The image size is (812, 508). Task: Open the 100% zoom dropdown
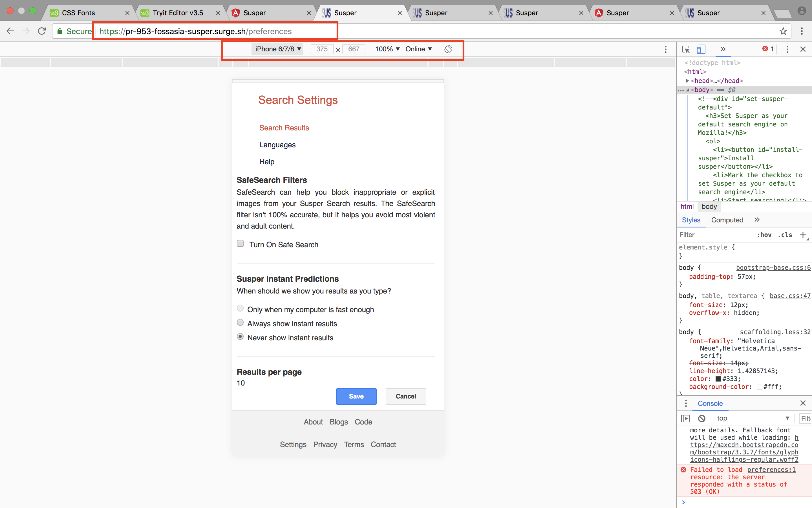click(x=387, y=49)
